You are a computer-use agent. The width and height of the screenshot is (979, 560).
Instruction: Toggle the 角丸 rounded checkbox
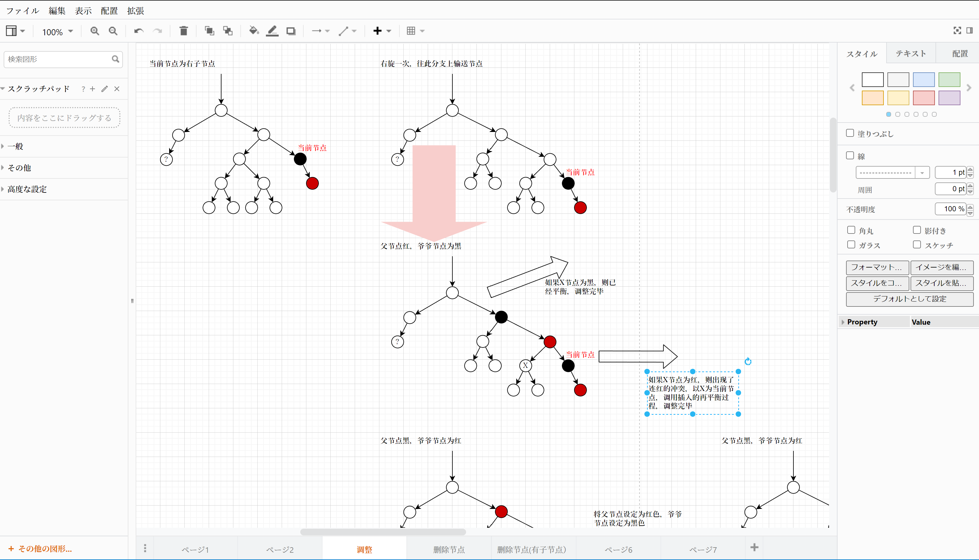(x=851, y=230)
